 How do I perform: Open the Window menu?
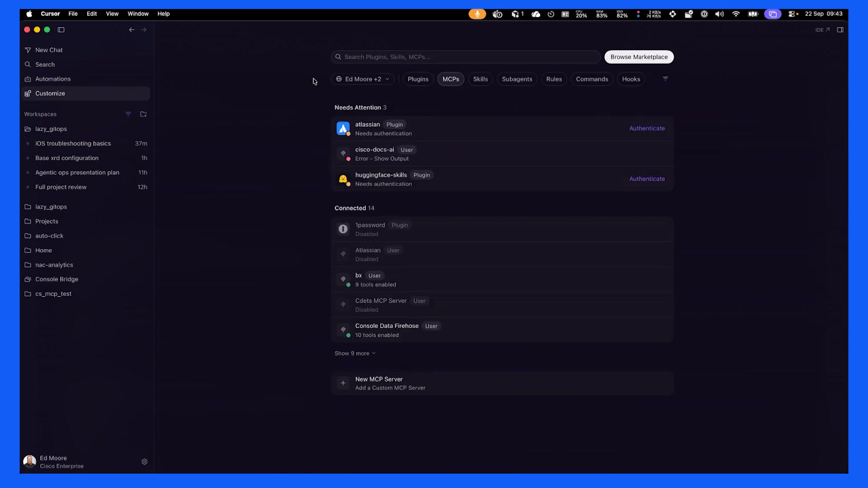coord(138,14)
